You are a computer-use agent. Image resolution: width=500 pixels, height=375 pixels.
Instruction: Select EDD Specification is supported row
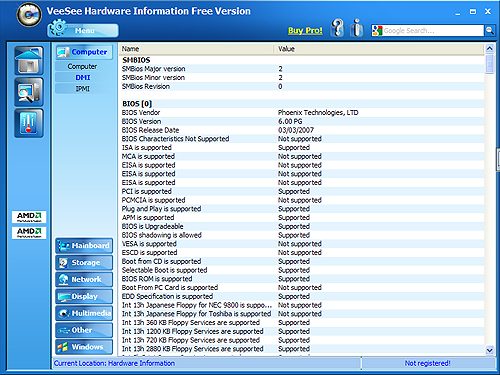coord(302,296)
